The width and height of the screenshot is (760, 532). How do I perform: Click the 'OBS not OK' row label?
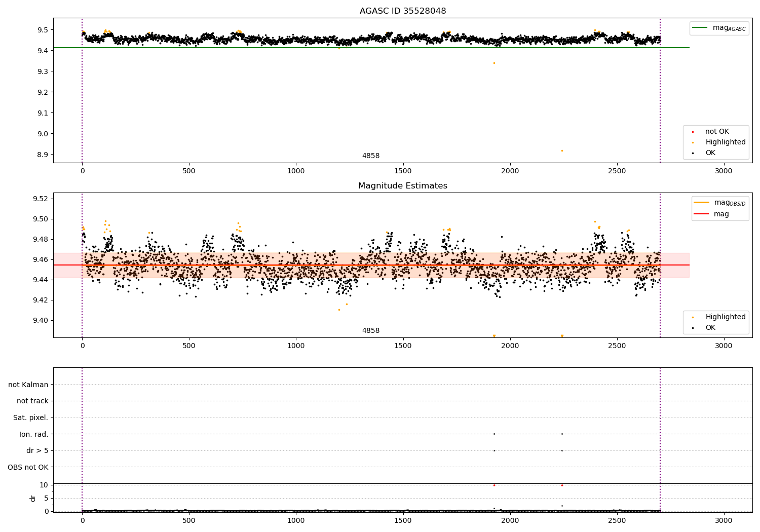point(28,468)
